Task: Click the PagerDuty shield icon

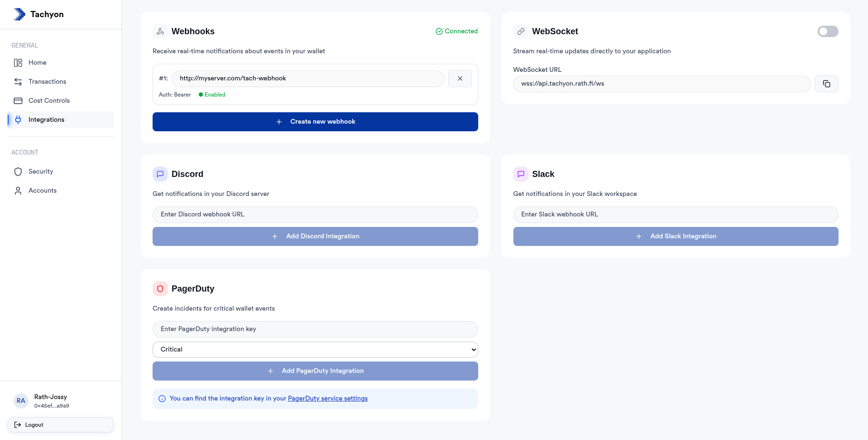Action: click(x=160, y=289)
